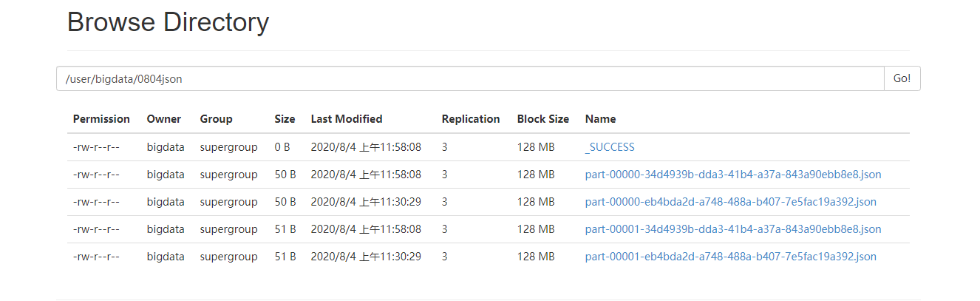Click replication 3 in part-00000-34d4939b row
Viewport: 980px width, 301px height.
(x=445, y=175)
